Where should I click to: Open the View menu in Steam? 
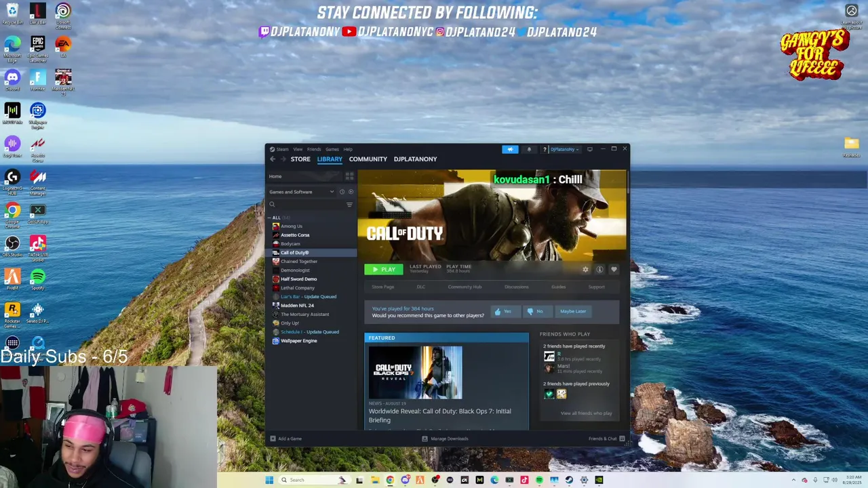[x=298, y=149]
